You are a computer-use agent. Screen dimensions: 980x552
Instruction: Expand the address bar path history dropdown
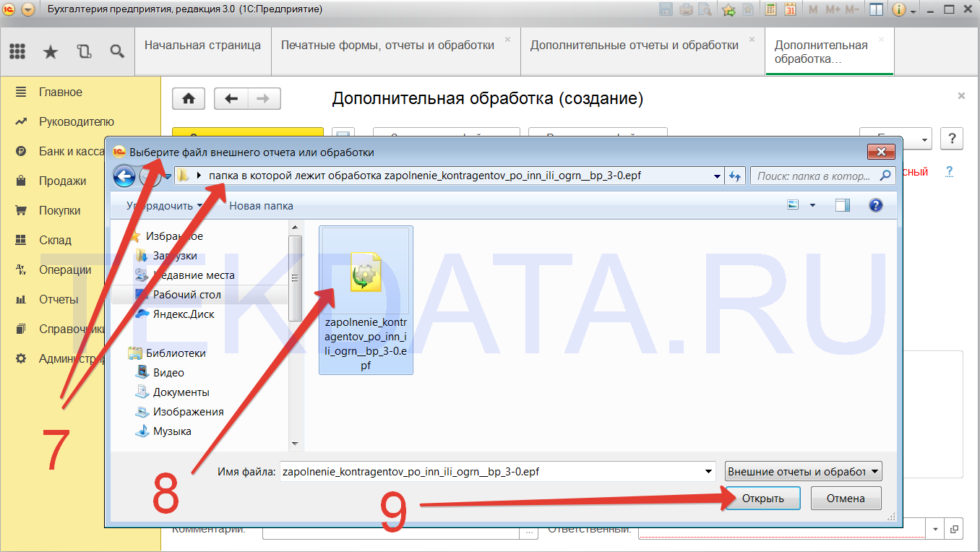(717, 176)
